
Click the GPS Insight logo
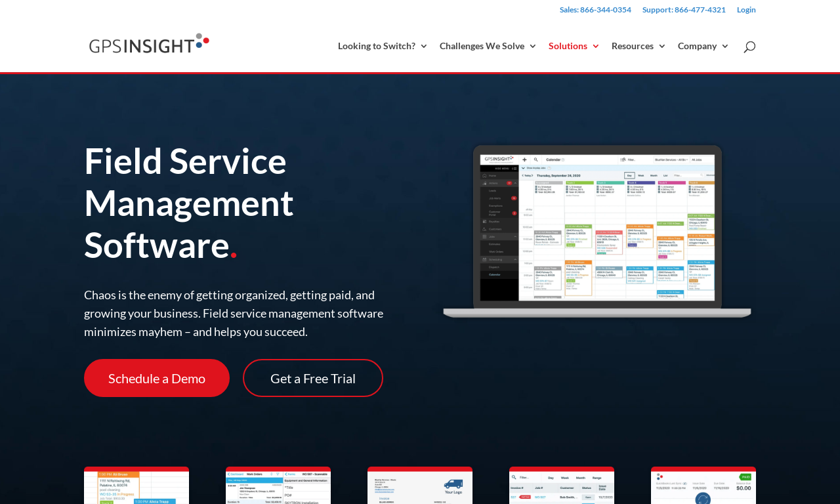[x=149, y=44]
